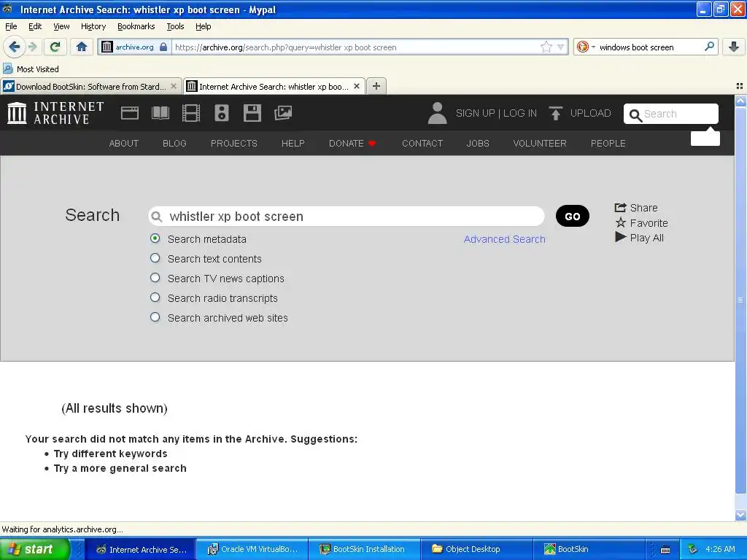
Task: Open the Audio speaker icon
Action: [222, 113]
